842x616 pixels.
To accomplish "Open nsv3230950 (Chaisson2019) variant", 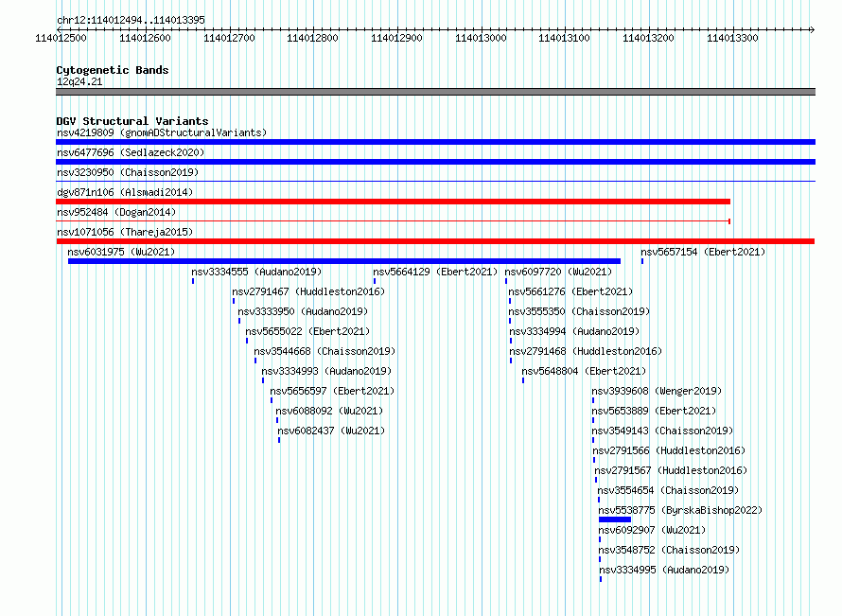I will pos(128,172).
